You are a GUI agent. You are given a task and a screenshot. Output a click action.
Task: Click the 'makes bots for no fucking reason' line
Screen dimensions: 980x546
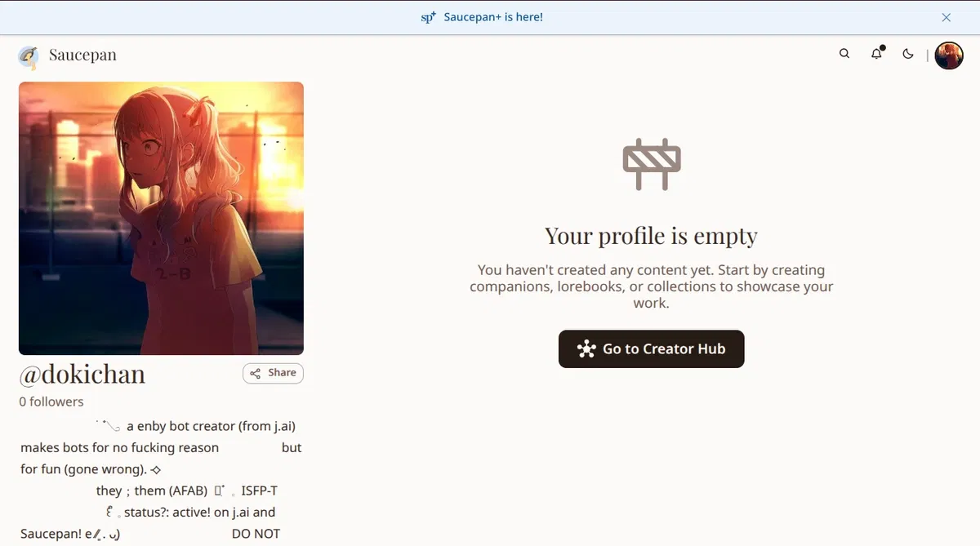[120, 447]
